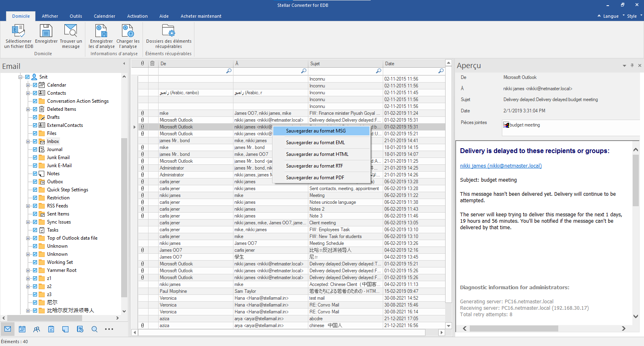The height and width of the screenshot is (346, 644).
Task: Choose Sauvegarder au format EML
Action: tap(321, 142)
